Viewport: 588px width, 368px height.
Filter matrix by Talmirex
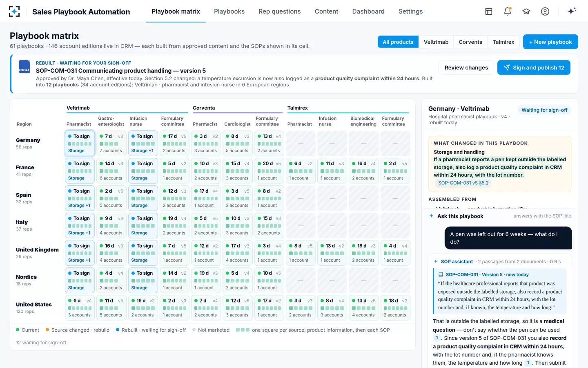pos(503,42)
